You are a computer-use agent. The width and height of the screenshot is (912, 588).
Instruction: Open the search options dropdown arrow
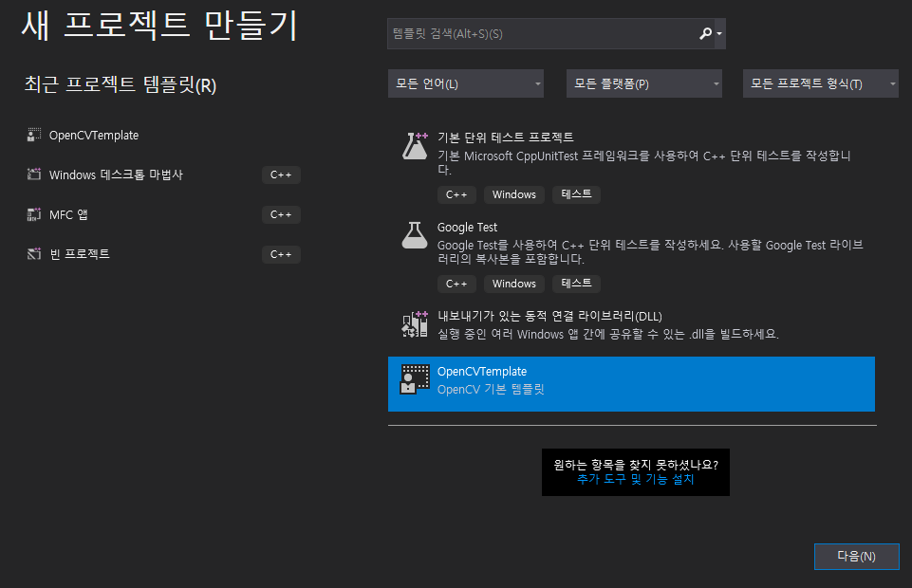tap(719, 34)
